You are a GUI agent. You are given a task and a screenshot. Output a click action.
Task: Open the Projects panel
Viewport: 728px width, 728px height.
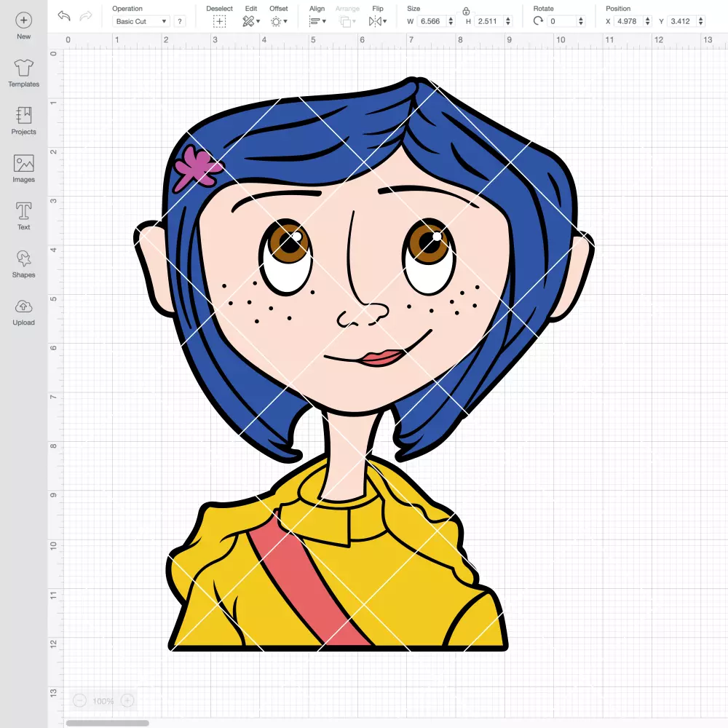pos(24,121)
